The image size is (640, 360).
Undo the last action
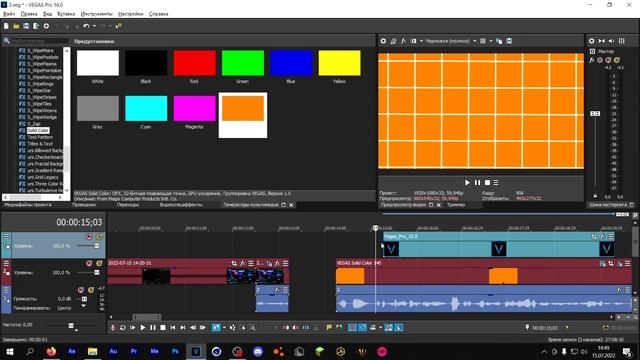86,26
